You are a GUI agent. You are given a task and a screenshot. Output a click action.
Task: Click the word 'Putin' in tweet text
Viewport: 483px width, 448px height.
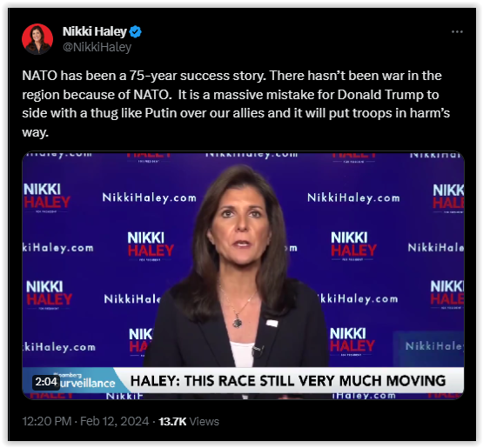160,113
